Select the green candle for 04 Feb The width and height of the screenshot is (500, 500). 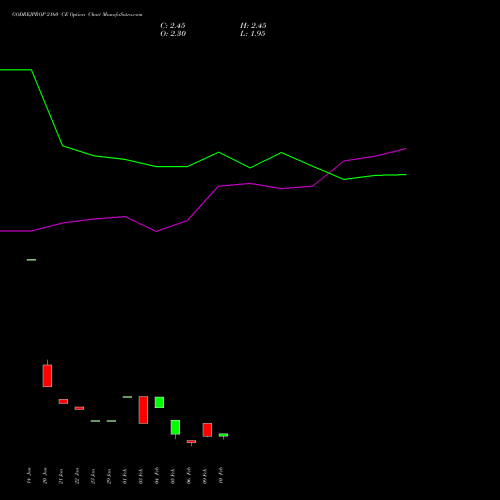(159, 402)
